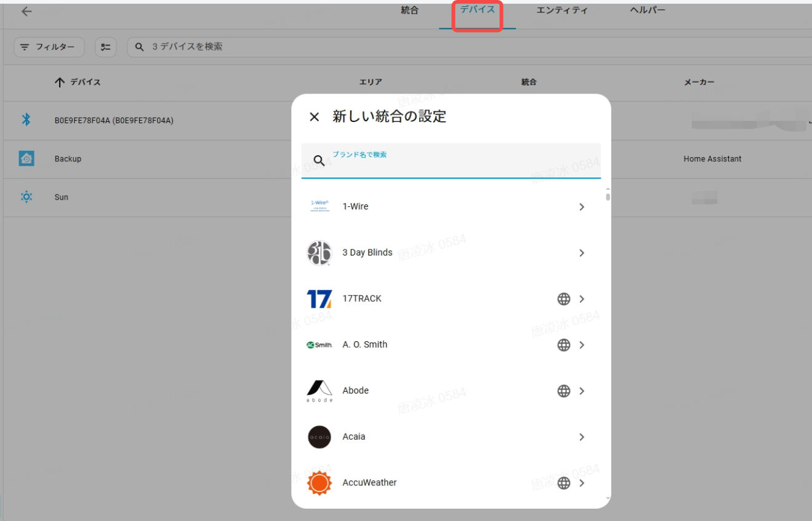Sort by the 統合 column header

point(529,82)
